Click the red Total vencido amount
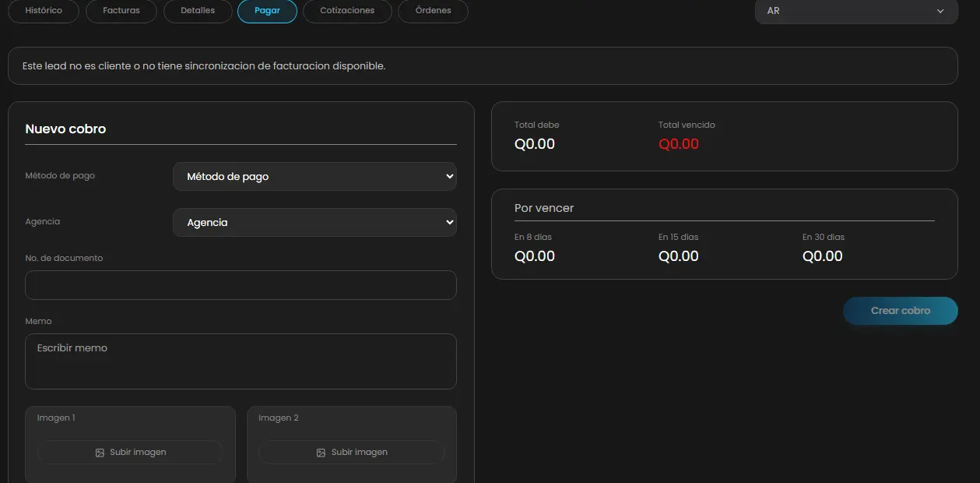 click(x=679, y=144)
